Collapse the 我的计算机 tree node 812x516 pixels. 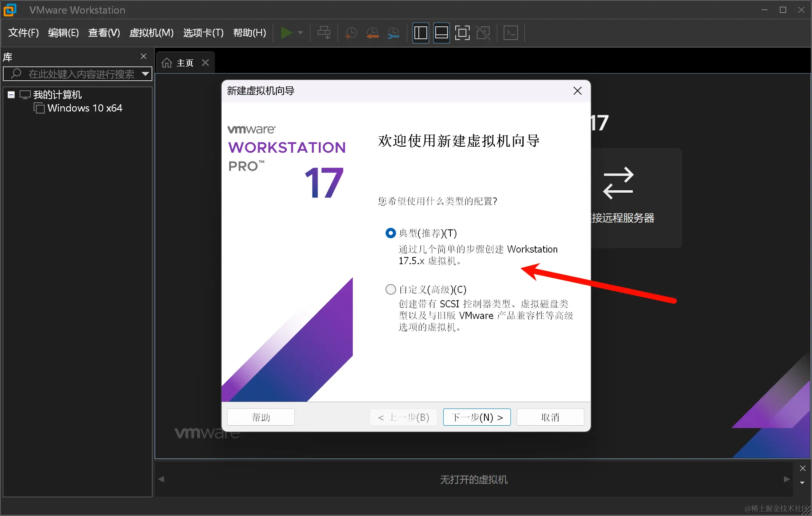[x=11, y=95]
